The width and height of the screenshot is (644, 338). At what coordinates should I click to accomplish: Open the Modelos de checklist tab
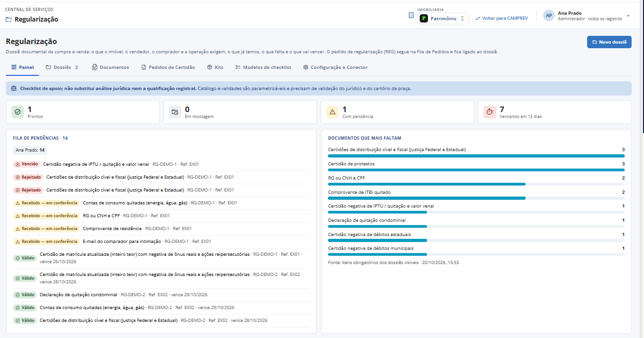[x=263, y=68]
